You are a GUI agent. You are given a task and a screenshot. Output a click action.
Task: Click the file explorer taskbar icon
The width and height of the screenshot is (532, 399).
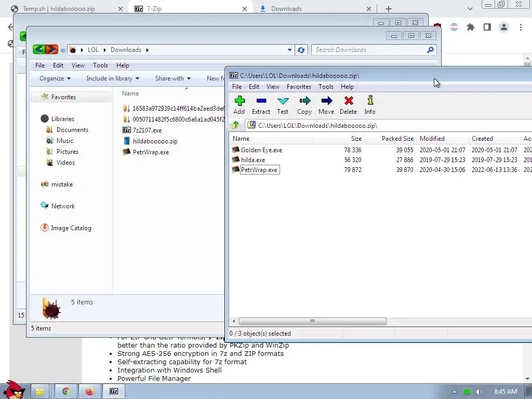(40, 392)
